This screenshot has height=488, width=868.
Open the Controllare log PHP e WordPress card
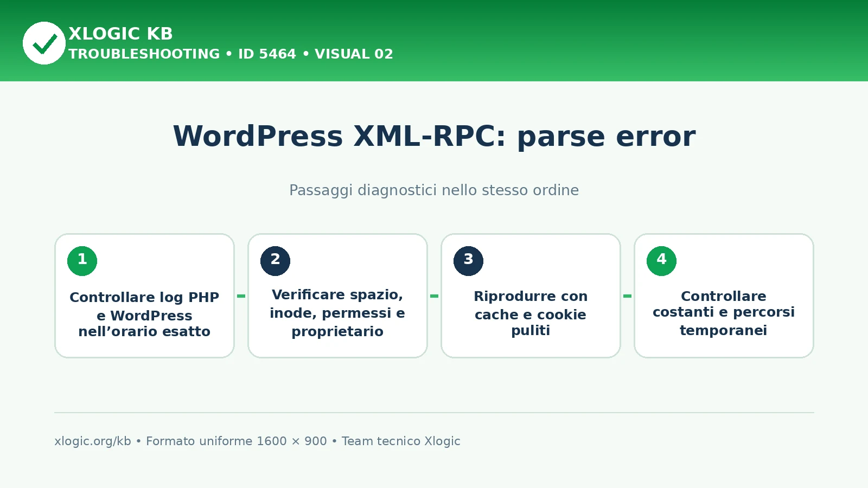coord(144,296)
